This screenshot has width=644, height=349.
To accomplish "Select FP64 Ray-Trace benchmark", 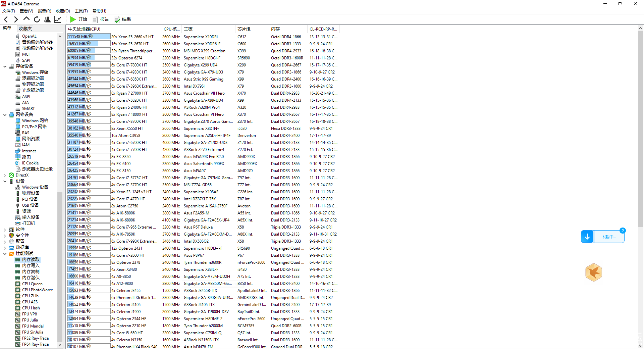I will tap(35, 344).
